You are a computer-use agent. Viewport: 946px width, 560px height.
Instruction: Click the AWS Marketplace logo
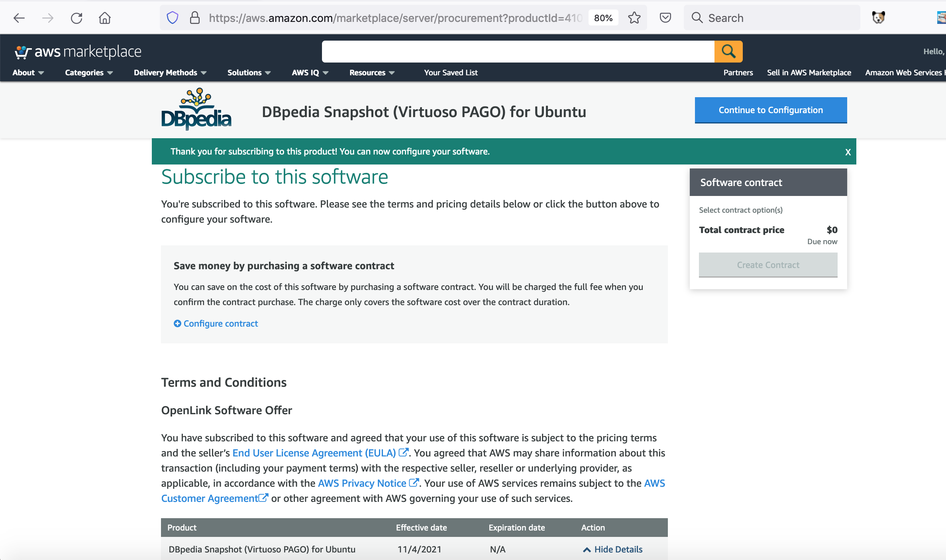78,52
